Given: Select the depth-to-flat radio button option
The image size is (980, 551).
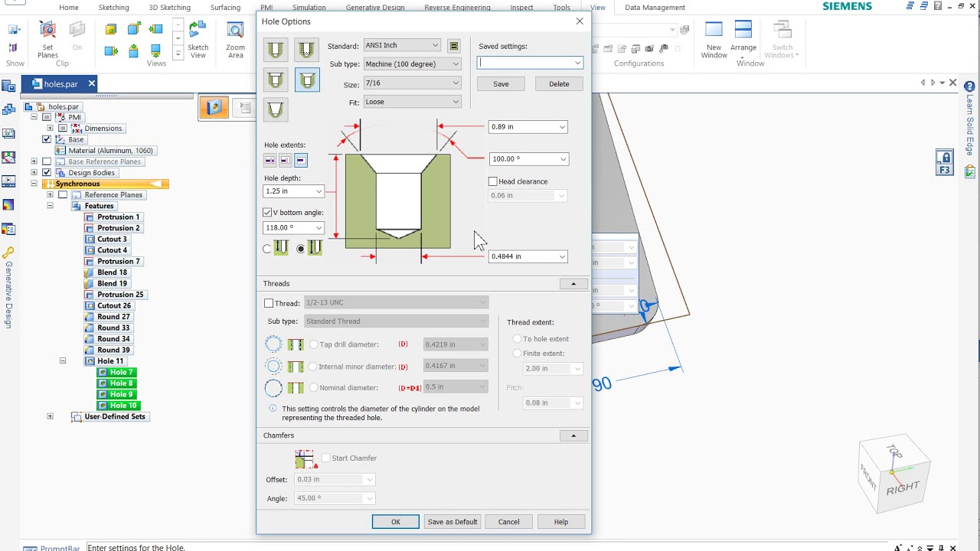Looking at the screenshot, I should (267, 249).
